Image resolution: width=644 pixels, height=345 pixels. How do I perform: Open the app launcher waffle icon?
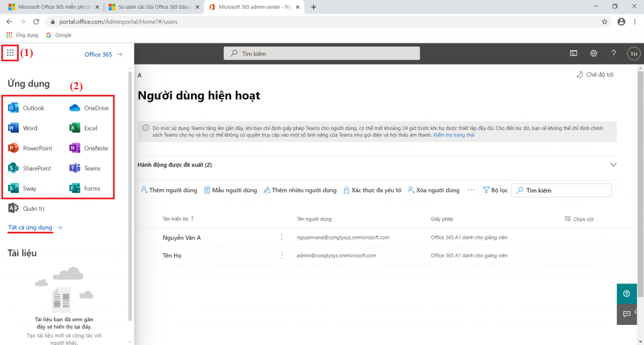click(10, 53)
